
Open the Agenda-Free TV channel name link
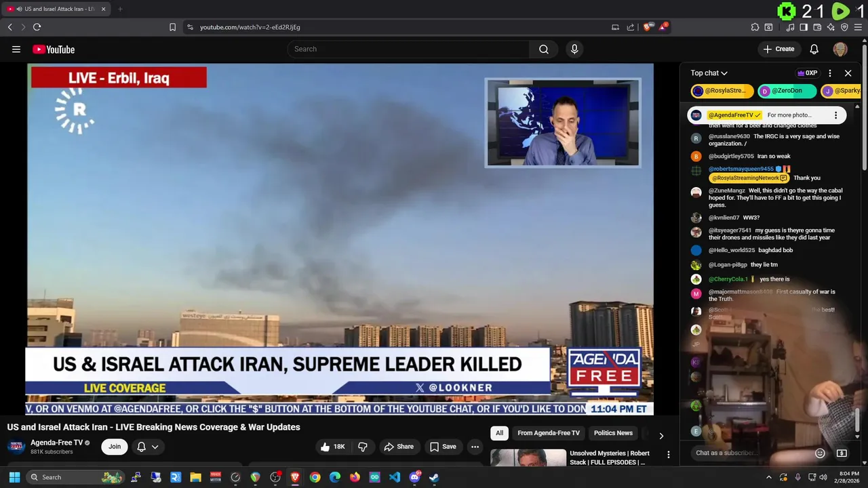[x=56, y=443]
